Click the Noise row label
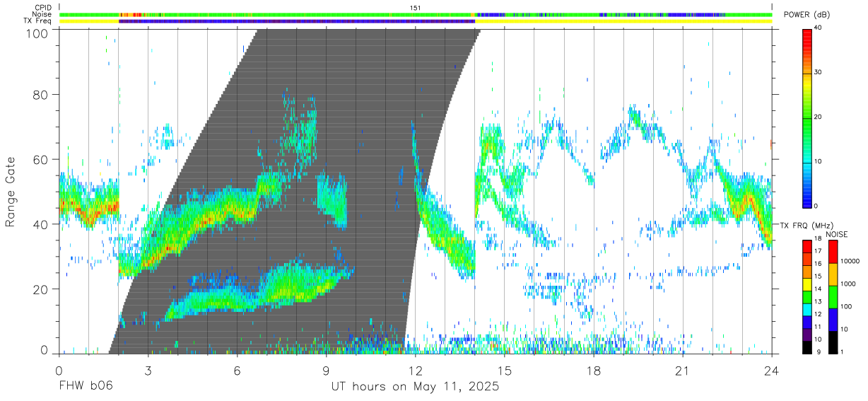Screen dimensions: 868x401 (x=42, y=14)
